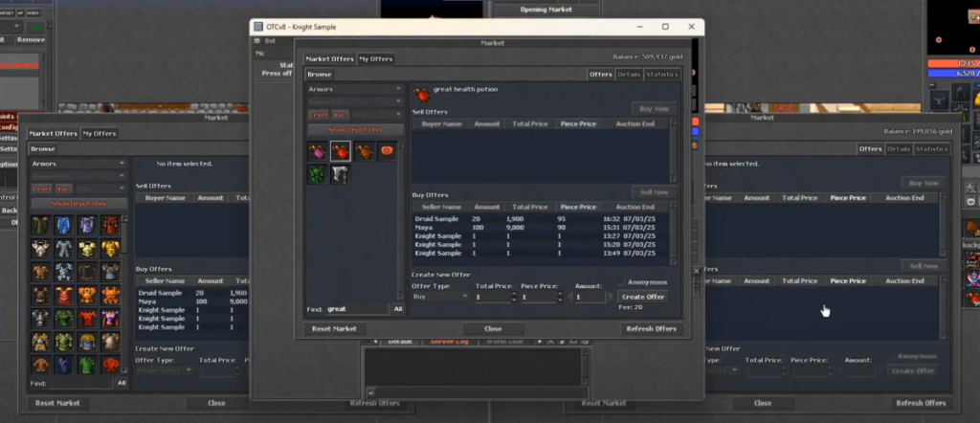
Task: Increase amount with right arrow in Create New Offer
Action: [611, 297]
